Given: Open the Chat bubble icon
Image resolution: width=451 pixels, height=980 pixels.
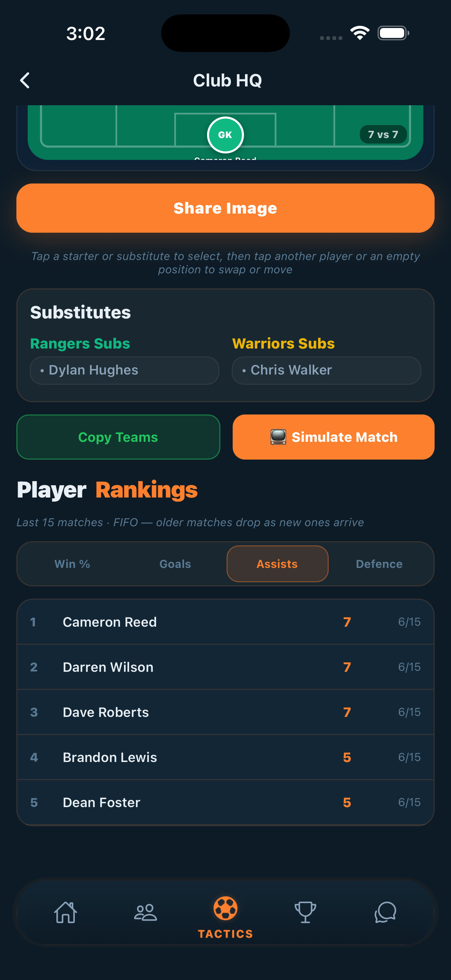Looking at the screenshot, I should (x=385, y=912).
